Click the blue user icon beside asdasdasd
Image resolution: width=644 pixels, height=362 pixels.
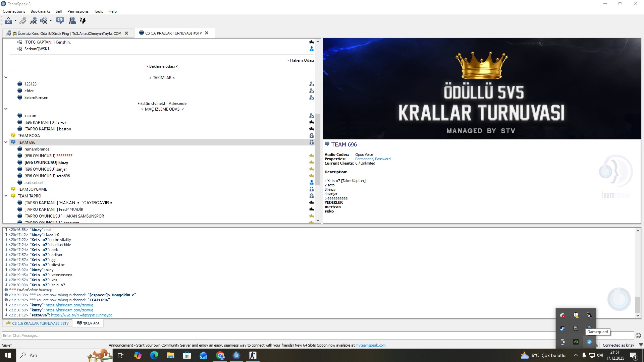(x=311, y=183)
